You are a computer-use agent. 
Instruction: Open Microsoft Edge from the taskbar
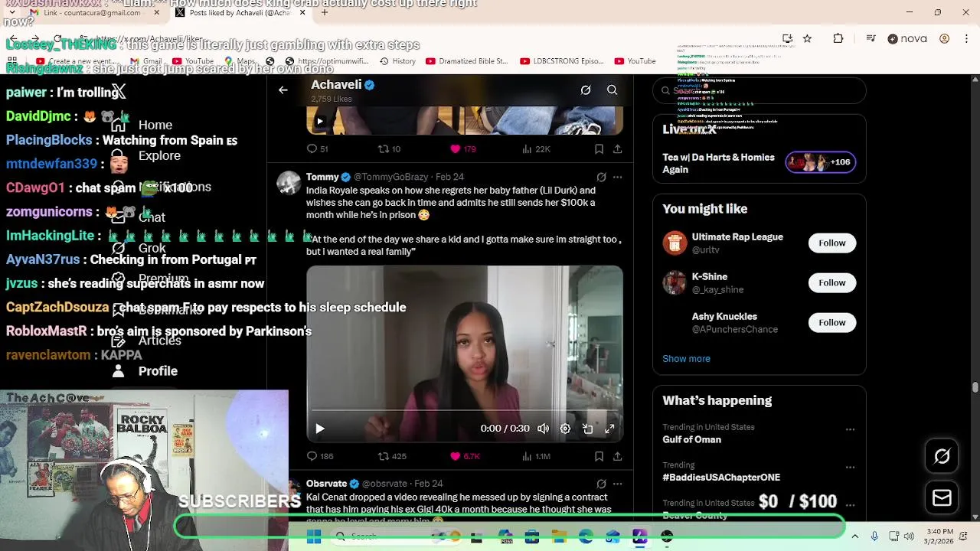586,537
